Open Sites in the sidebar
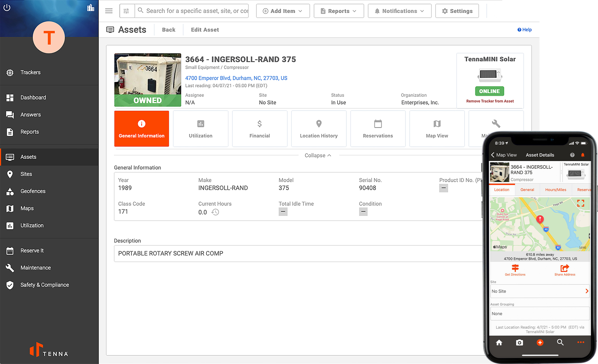598x364 pixels. [x=49, y=174]
